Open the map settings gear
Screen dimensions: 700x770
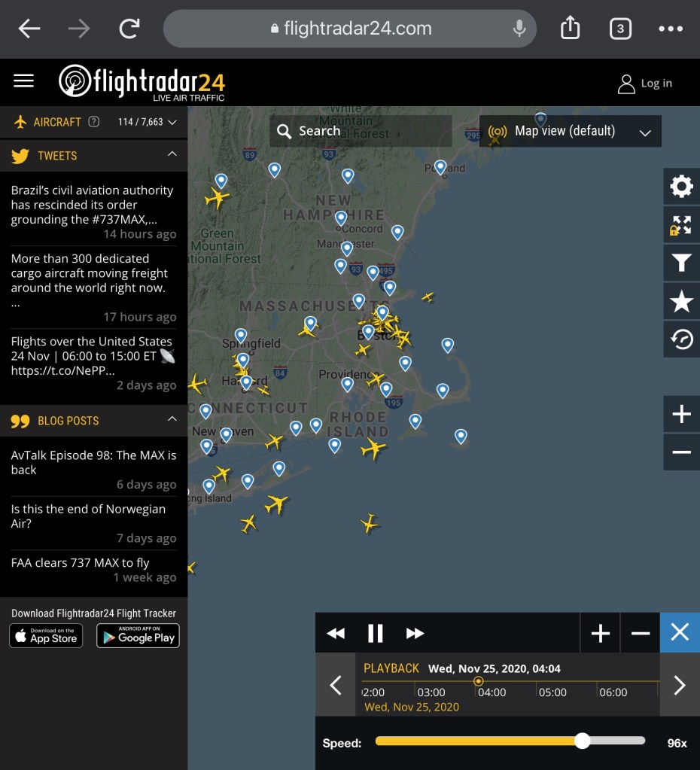point(681,186)
